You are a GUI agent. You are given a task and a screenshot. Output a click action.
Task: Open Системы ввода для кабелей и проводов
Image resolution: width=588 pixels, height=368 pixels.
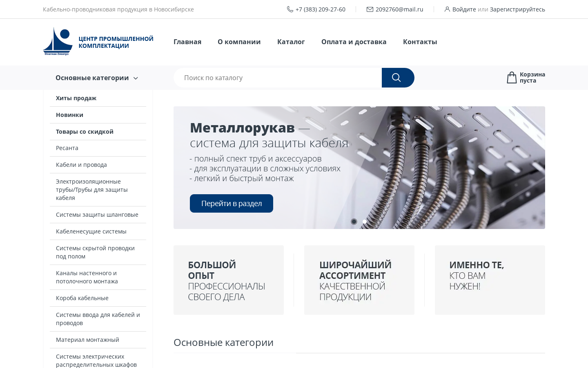98,319
